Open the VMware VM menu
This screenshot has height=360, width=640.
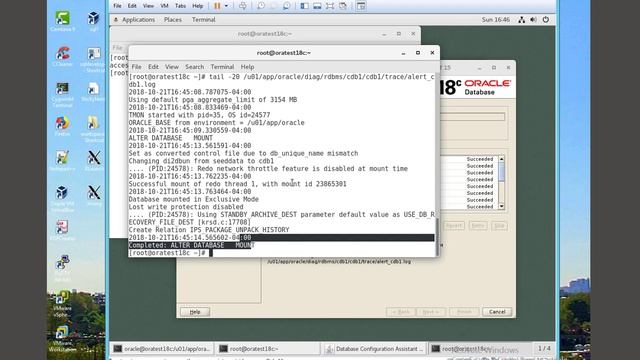tap(164, 6)
